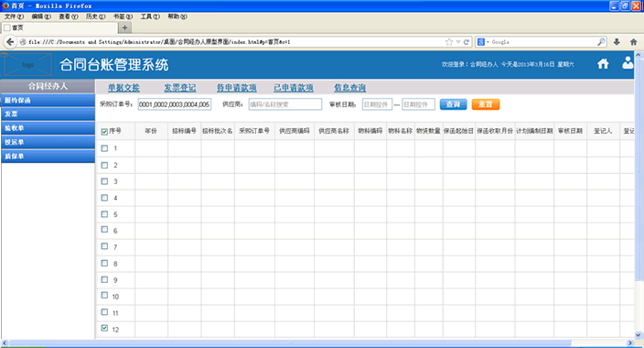644x348 pixels.
Task: Click the 物料名称 column header
Action: click(x=400, y=131)
